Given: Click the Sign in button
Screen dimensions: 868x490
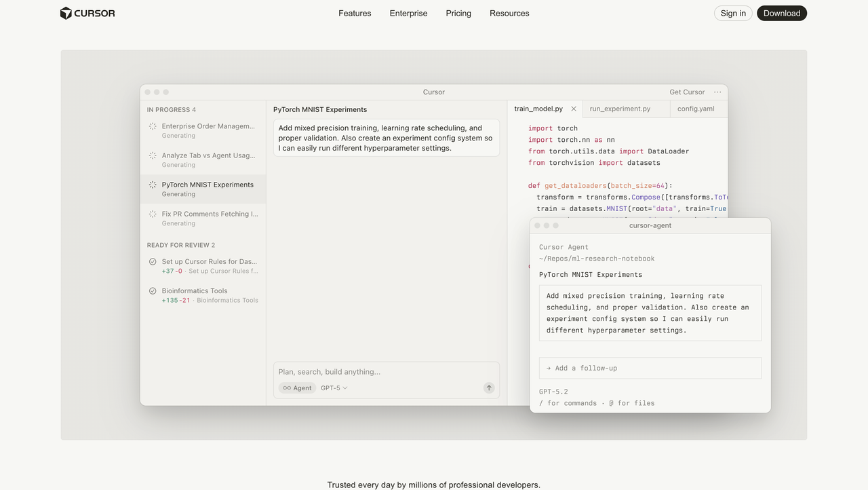Looking at the screenshot, I should [733, 13].
